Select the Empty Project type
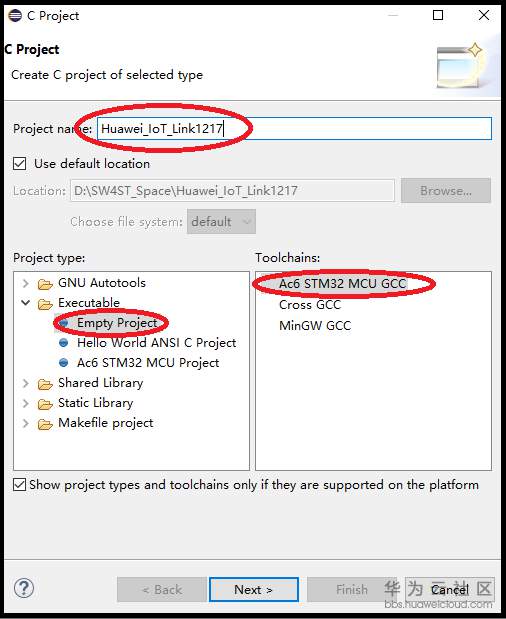 click(x=117, y=323)
